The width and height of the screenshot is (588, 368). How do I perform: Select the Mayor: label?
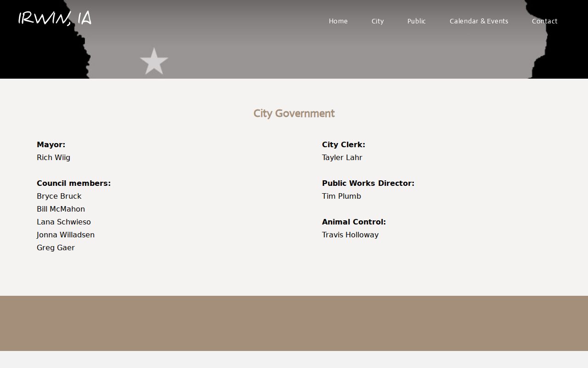coord(51,144)
